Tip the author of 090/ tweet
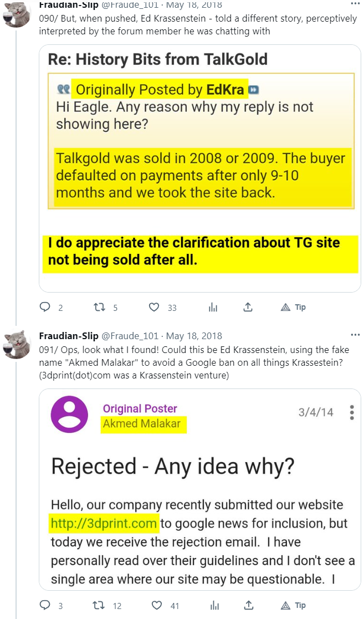Image resolution: width=364 pixels, height=619 pixels. tap(293, 307)
